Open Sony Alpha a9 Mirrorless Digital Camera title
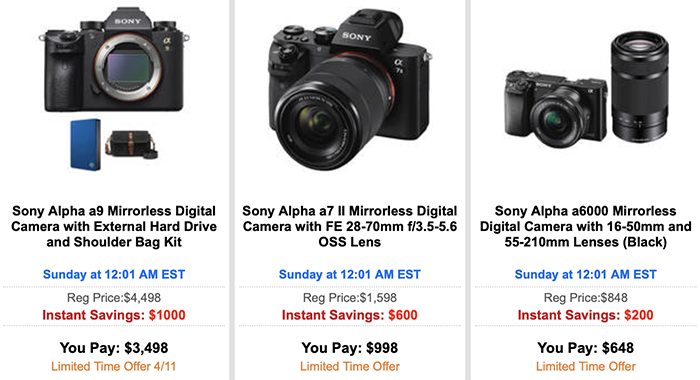Image resolution: width=700 pixels, height=380 pixels. click(x=114, y=226)
